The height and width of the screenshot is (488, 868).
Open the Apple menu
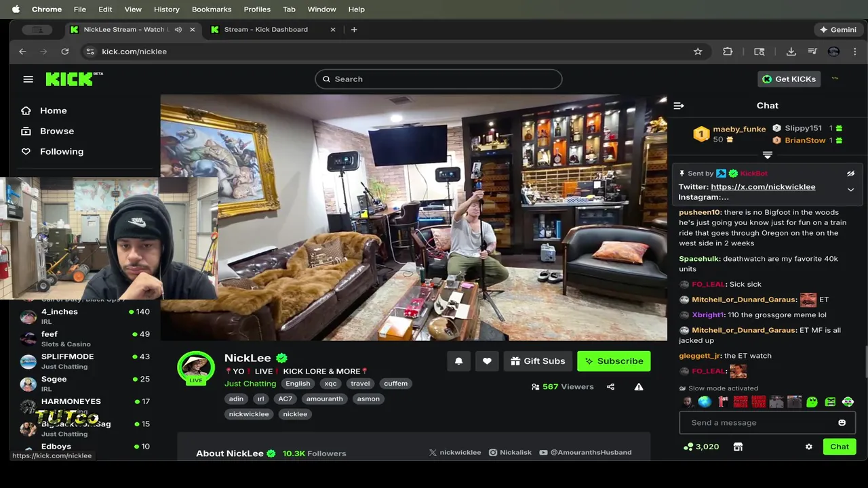coord(16,9)
